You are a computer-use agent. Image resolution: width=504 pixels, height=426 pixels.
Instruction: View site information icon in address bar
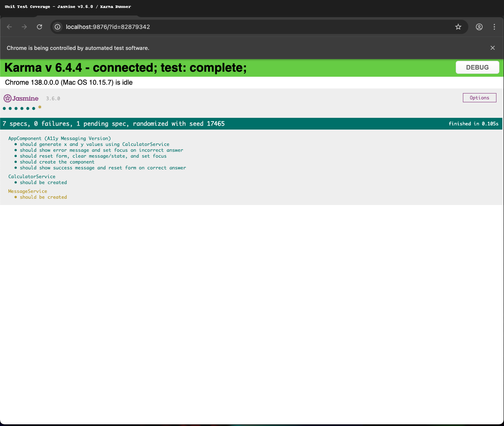click(x=57, y=27)
